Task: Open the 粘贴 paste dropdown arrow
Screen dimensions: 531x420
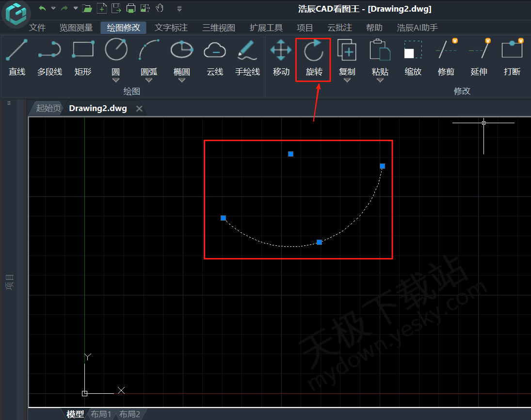Action: tap(380, 81)
